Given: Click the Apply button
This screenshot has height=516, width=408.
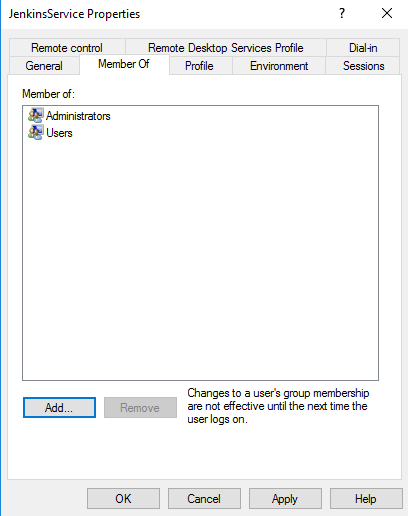Looking at the screenshot, I should (285, 499).
